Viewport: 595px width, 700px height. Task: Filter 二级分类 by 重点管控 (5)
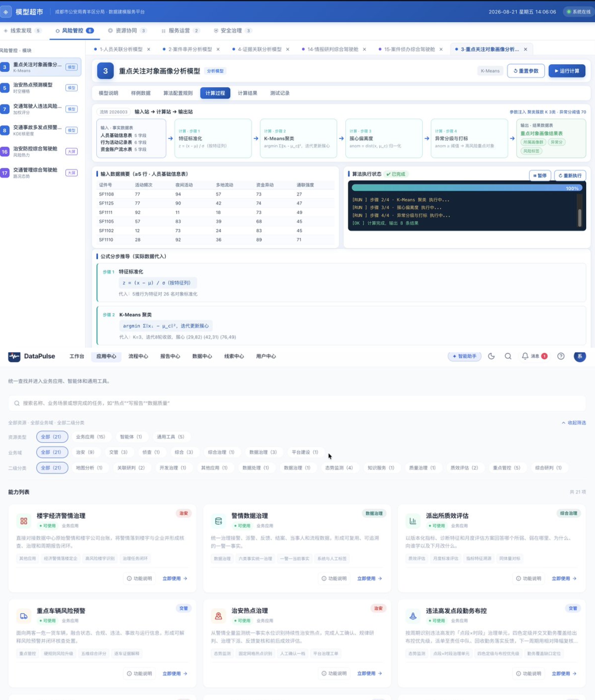click(506, 468)
